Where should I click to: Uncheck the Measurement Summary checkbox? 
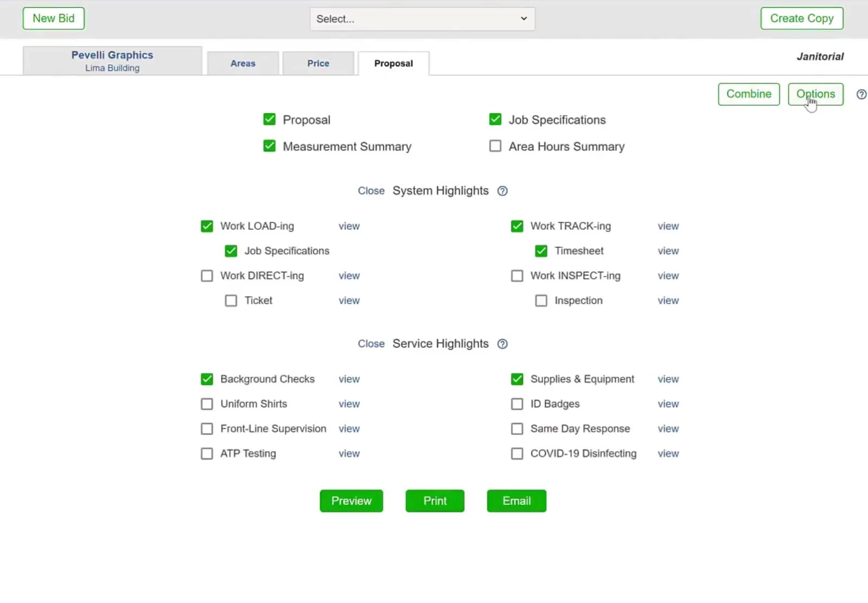[269, 146]
